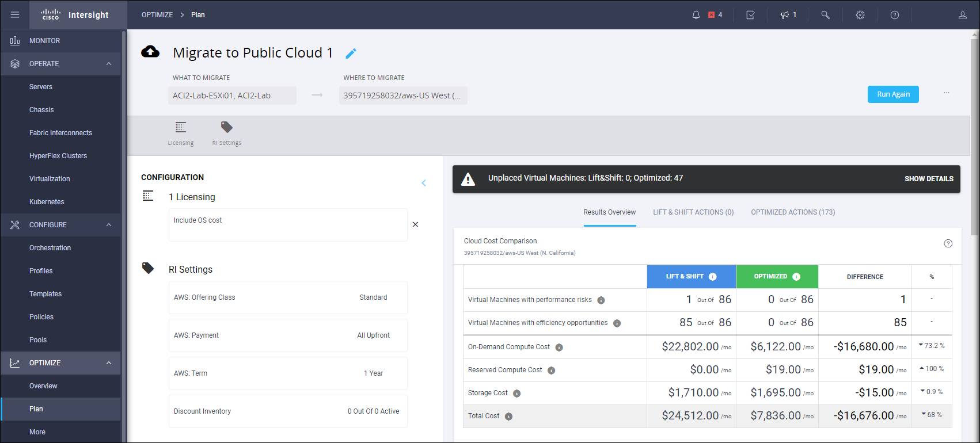Edit the plan name with pencil icon

pyautogui.click(x=351, y=54)
